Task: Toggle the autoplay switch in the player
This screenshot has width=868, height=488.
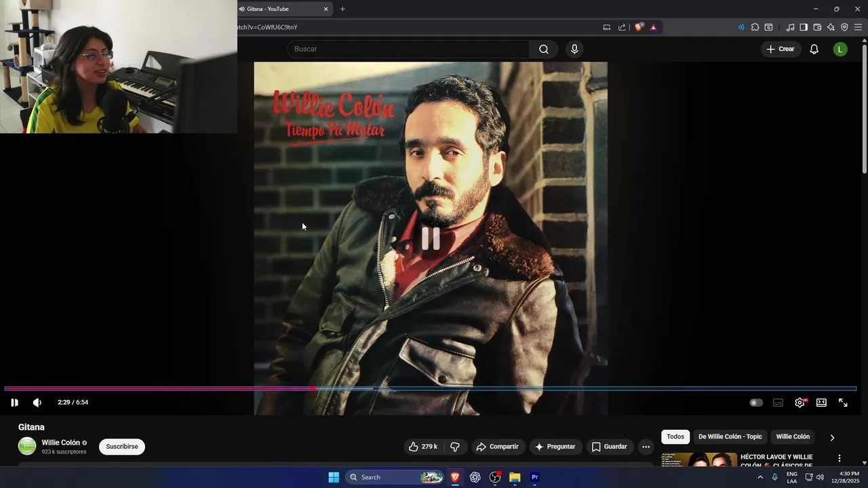Action: (755, 403)
